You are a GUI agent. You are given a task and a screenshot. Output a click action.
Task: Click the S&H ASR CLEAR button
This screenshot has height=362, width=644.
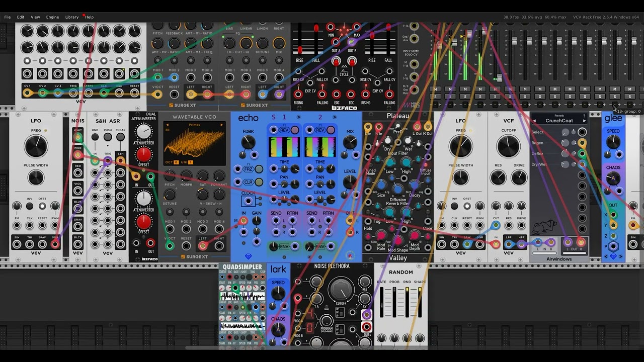click(120, 137)
